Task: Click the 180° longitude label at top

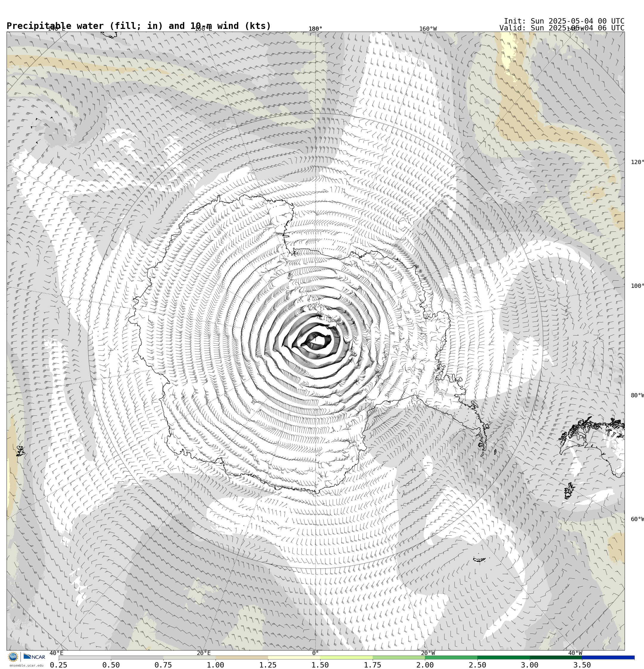Action: pos(315,29)
